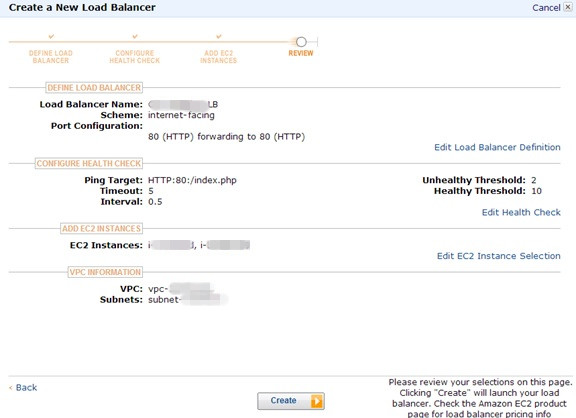Viewport: 576px width, 418px height.
Task: Select the Review step label
Action: point(301,53)
